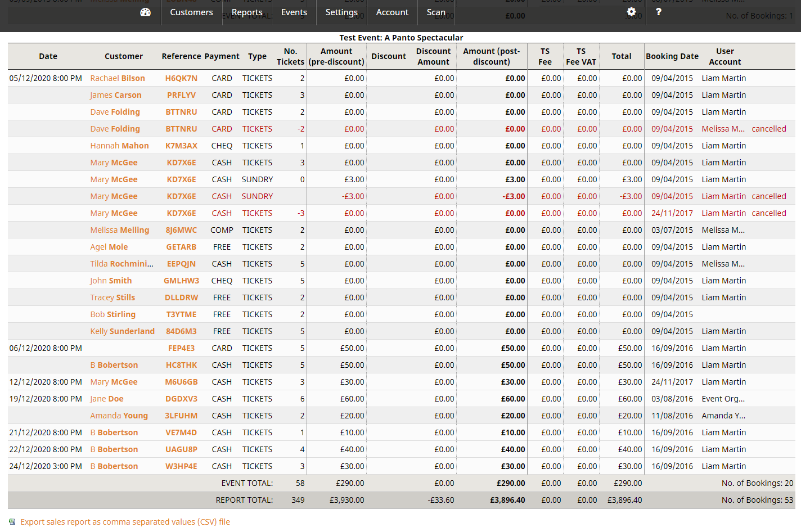The width and height of the screenshot is (801, 532).
Task: Open booking reference 8J6MWC
Action: 181,230
